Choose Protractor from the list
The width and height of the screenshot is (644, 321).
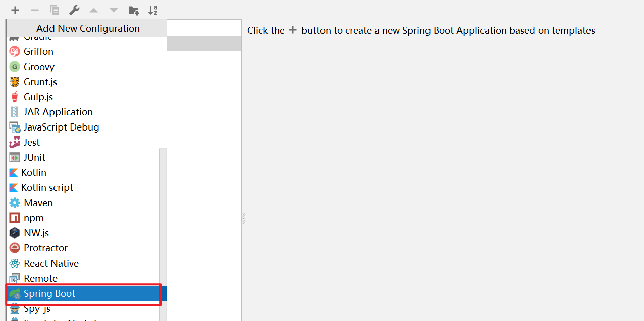pos(83,248)
